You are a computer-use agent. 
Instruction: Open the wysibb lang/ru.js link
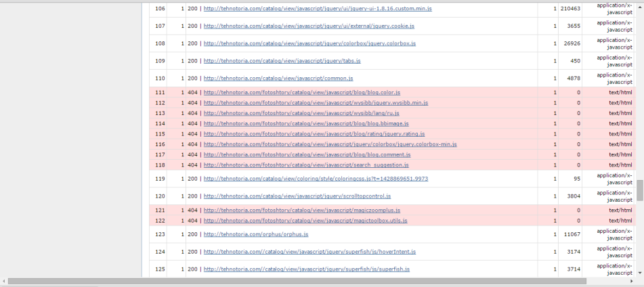pyautogui.click(x=301, y=113)
